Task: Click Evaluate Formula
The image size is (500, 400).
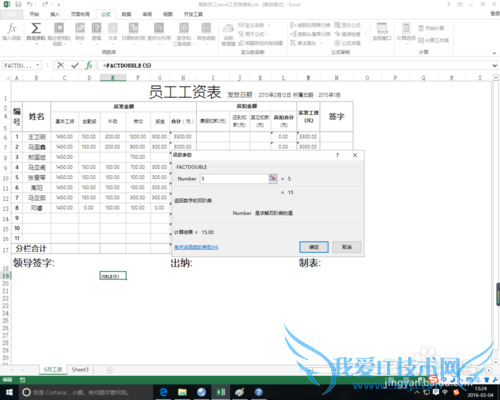Action: 347,43
